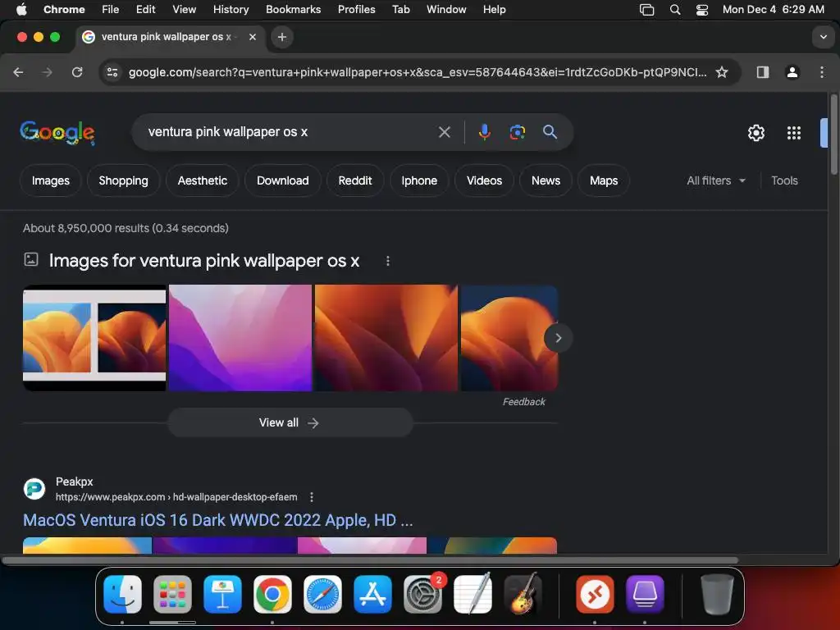Image resolution: width=840 pixels, height=630 pixels.
Task: Open App Store from the Dock
Action: pyautogui.click(x=372, y=595)
